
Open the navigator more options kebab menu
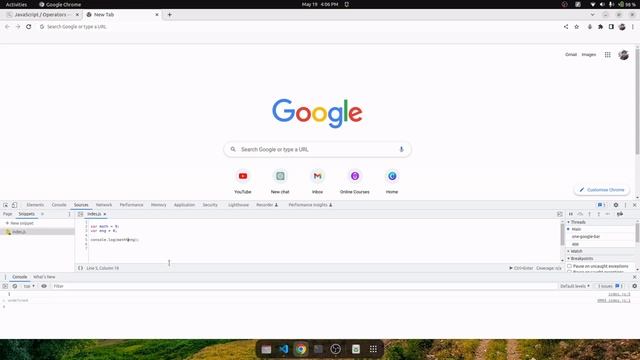pyautogui.click(x=69, y=214)
